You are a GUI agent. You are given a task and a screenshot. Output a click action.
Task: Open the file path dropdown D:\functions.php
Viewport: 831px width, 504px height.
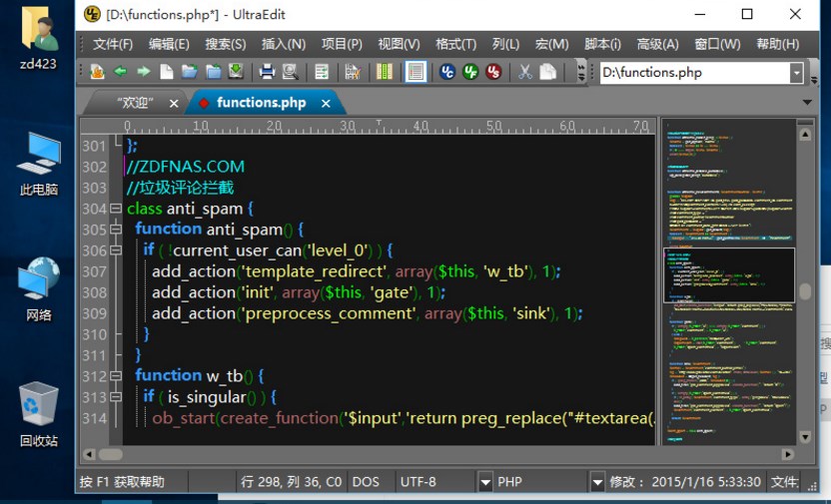pyautogui.click(x=796, y=73)
